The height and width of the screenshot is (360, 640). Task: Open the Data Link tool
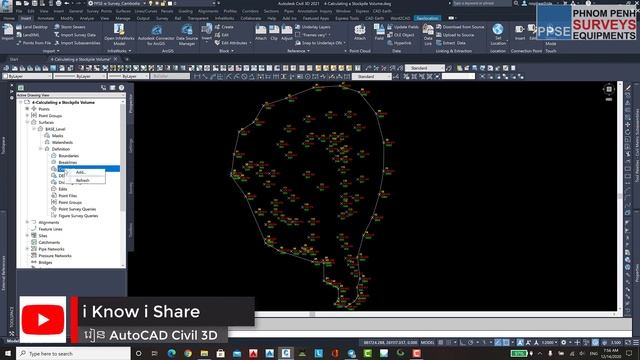[428, 34]
